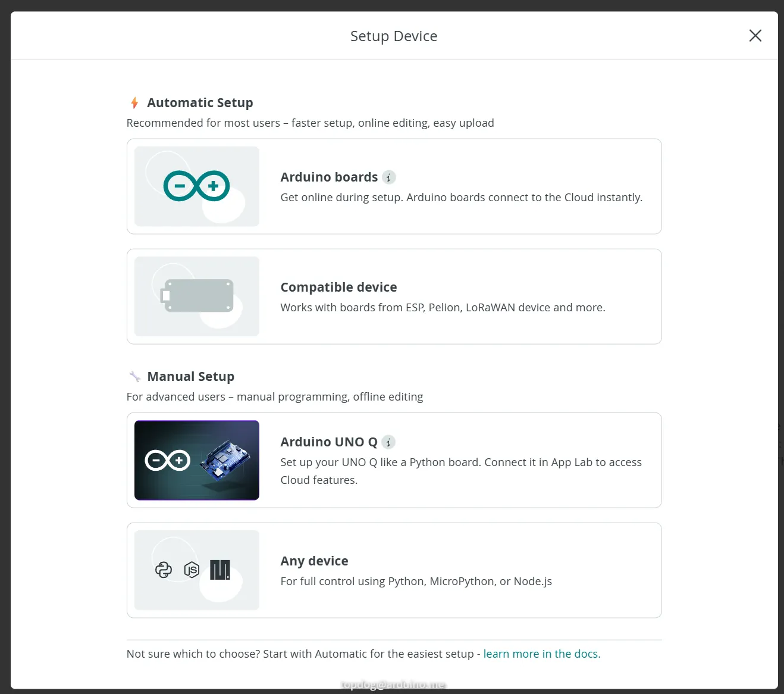Viewport: 784px width, 694px height.
Task: Click 'For full control using Python' description
Action: pos(416,582)
